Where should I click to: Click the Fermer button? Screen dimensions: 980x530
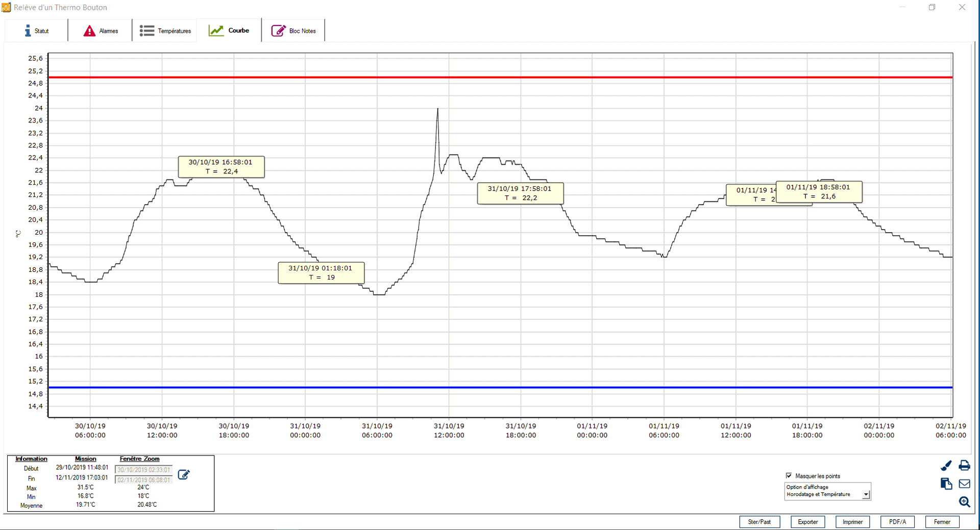tap(942, 522)
